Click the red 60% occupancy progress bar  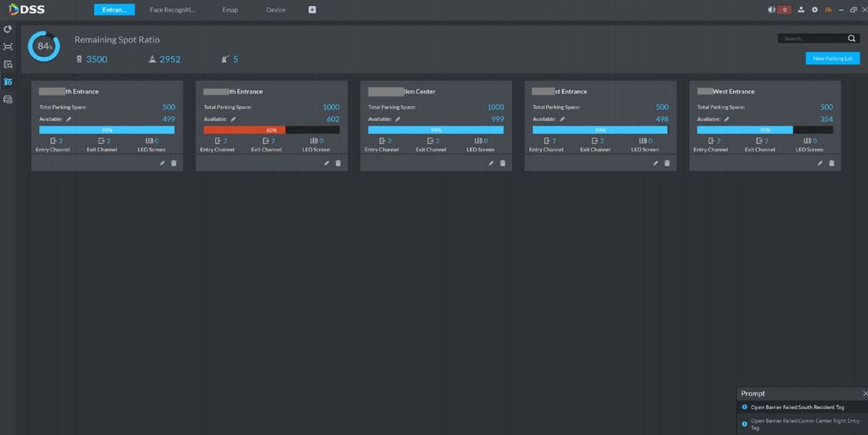pos(244,130)
